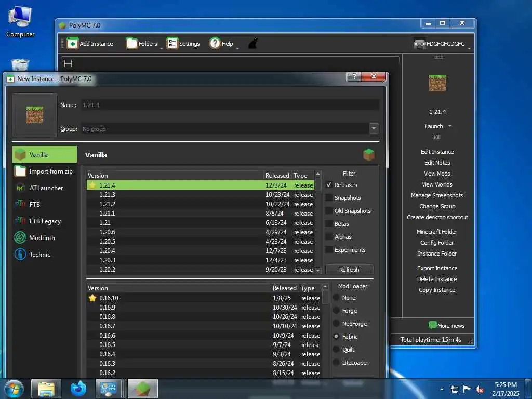Select the FTB source
This screenshot has height=399, width=532.
click(x=45, y=204)
